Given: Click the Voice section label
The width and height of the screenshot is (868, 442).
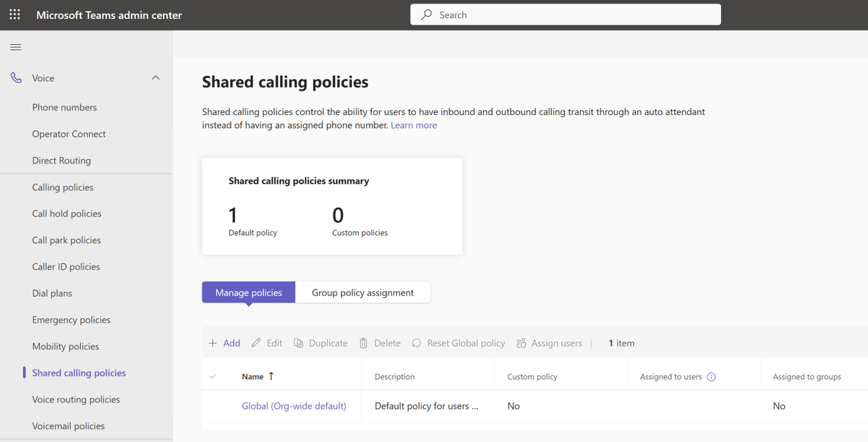Looking at the screenshot, I should [x=43, y=78].
